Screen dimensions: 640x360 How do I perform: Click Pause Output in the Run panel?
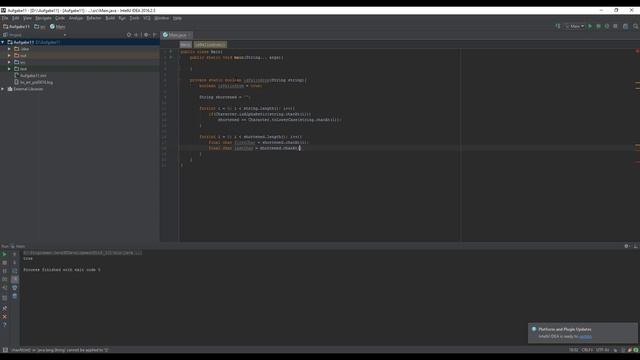point(4,271)
